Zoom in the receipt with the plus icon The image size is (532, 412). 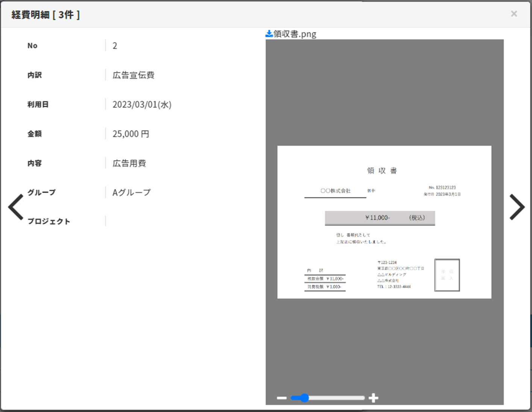click(x=373, y=398)
